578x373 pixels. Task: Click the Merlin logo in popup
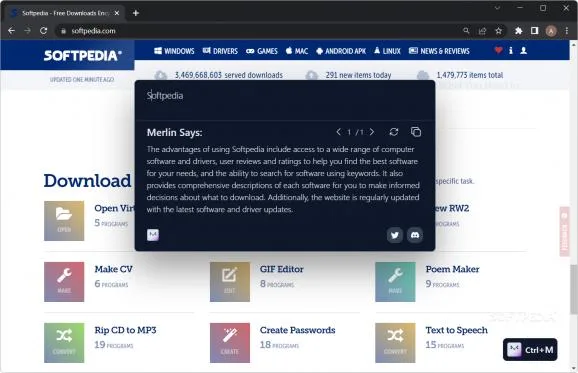pyautogui.click(x=153, y=235)
